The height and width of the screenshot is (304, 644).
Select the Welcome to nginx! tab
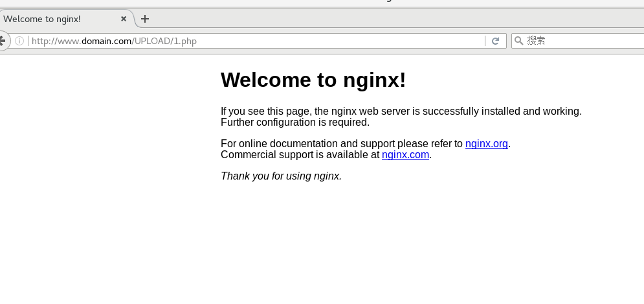pyautogui.click(x=66, y=19)
